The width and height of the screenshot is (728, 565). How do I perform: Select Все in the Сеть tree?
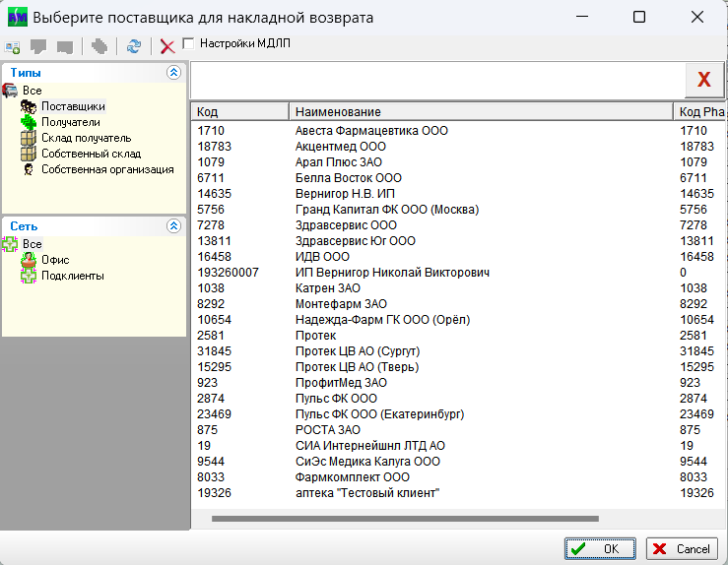point(33,244)
